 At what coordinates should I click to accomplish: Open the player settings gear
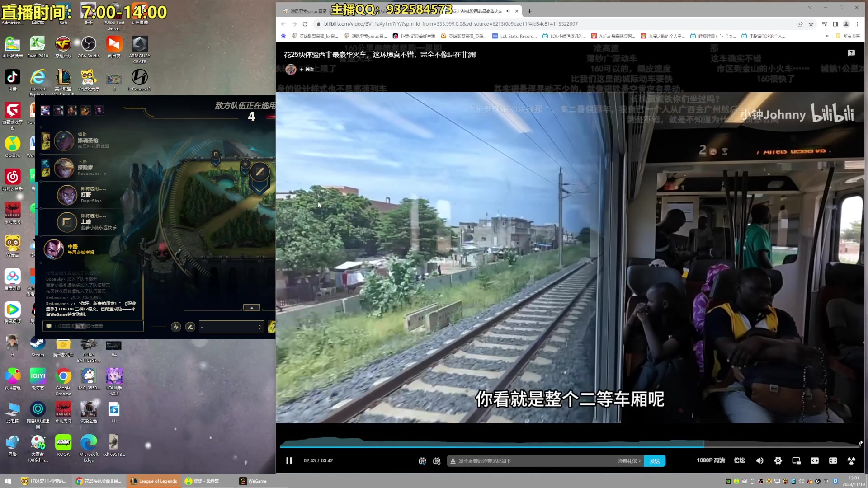(778, 460)
